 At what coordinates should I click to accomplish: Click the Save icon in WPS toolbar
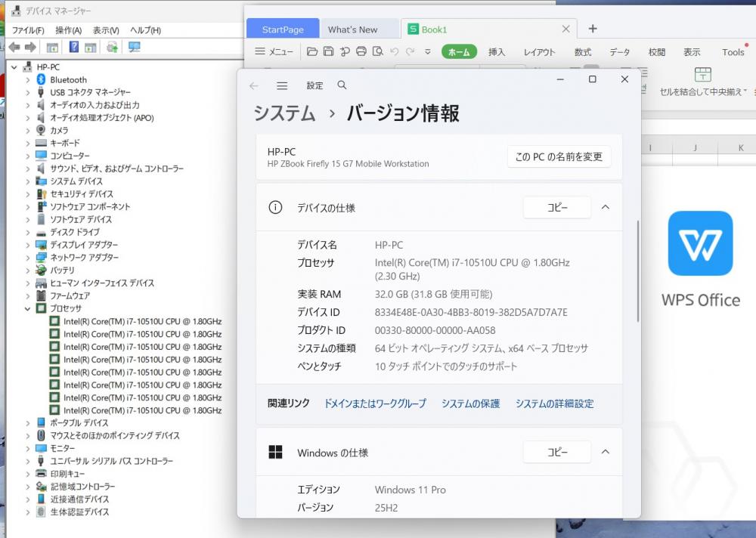(328, 52)
